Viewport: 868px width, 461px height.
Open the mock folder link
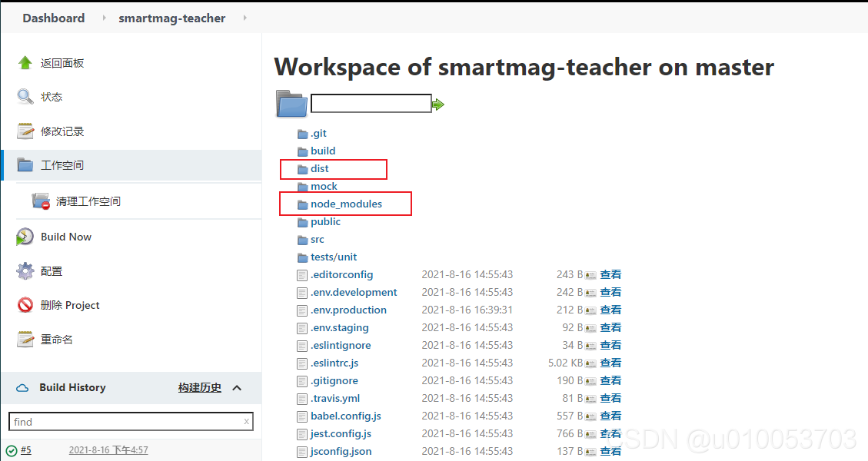324,187
